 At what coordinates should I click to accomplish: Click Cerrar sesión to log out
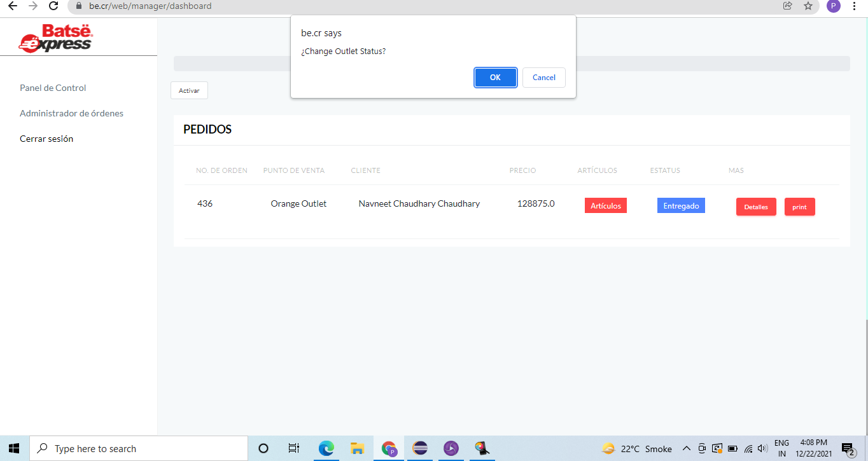46,139
